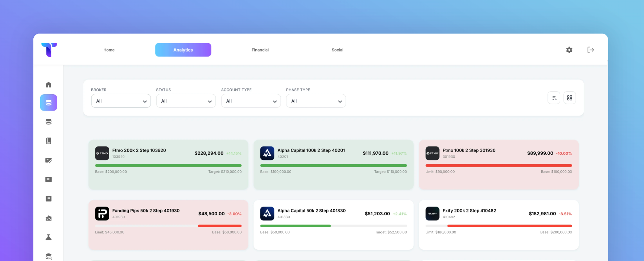Go to the Financial tab
This screenshot has width=644, height=261.
(x=260, y=50)
